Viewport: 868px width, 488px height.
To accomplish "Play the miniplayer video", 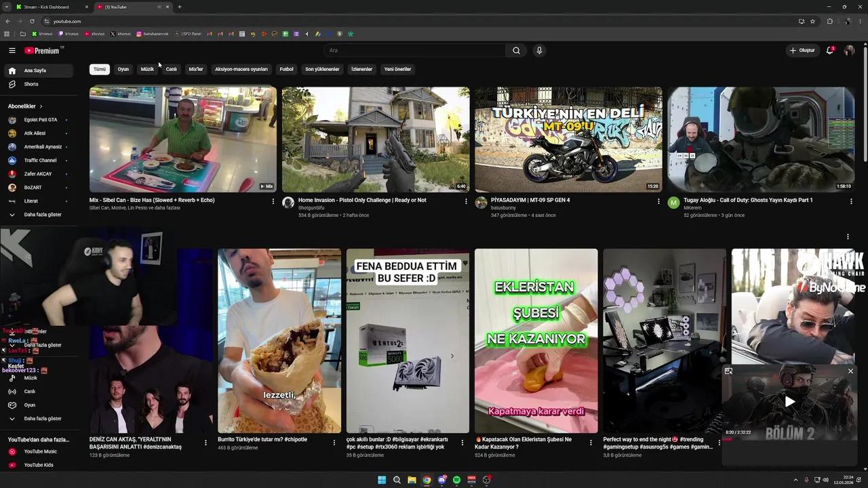I will [x=789, y=402].
